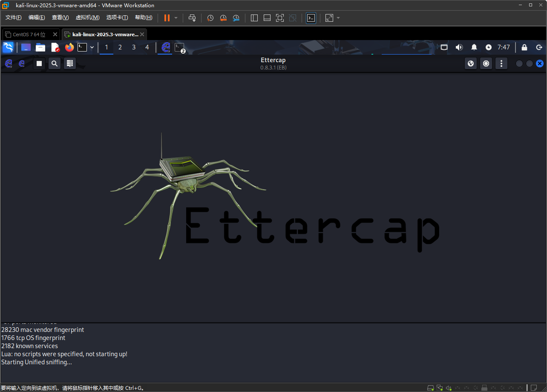Switch to workspace 2
Viewport: 547px width, 392px height.
click(120, 47)
